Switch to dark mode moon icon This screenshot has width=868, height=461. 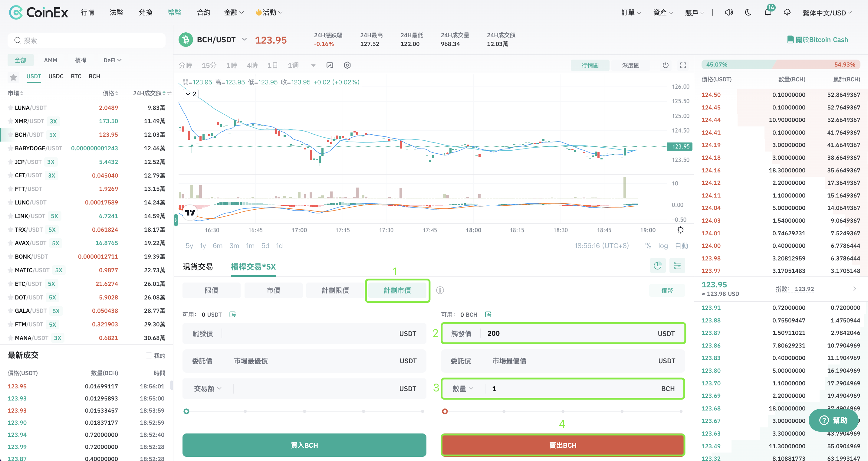[748, 12]
